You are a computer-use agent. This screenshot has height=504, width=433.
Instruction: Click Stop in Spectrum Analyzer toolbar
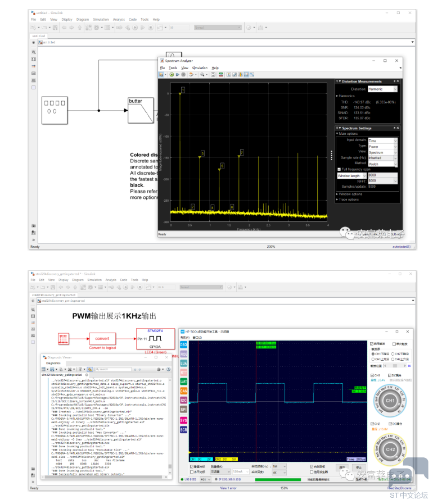pos(183,75)
